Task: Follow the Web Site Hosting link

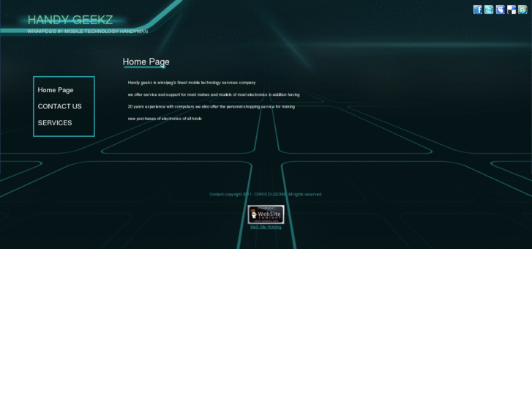Action: [266, 227]
